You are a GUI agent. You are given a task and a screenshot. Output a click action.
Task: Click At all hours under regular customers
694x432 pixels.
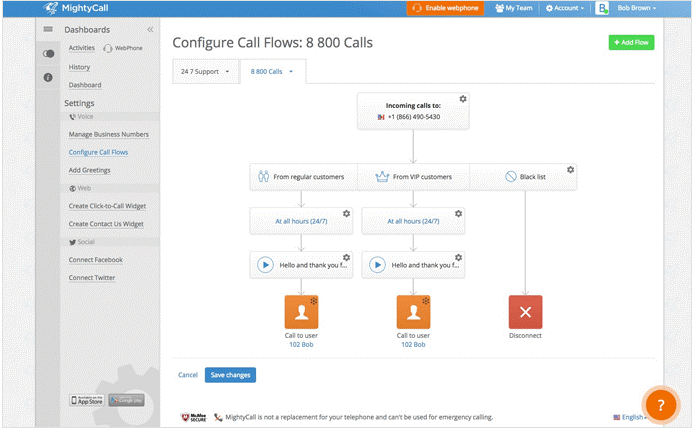point(301,221)
